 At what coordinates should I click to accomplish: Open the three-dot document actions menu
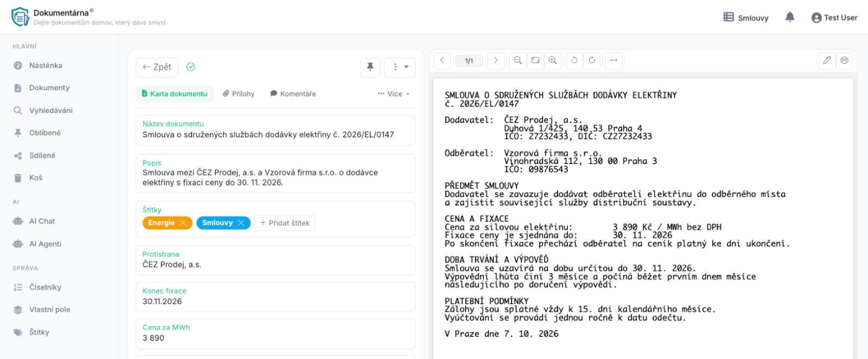click(x=400, y=67)
